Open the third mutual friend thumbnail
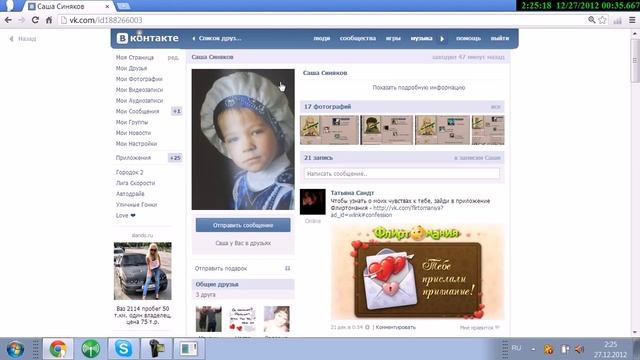 tap(276, 319)
